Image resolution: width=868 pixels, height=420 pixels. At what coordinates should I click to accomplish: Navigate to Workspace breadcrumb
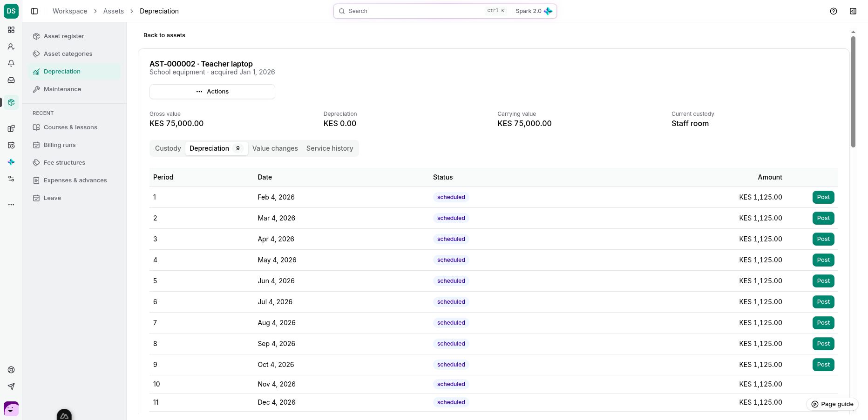(70, 11)
